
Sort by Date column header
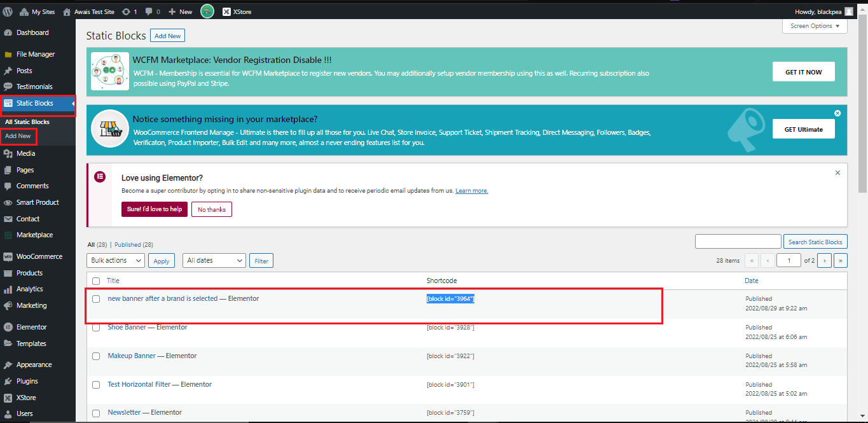752,281
